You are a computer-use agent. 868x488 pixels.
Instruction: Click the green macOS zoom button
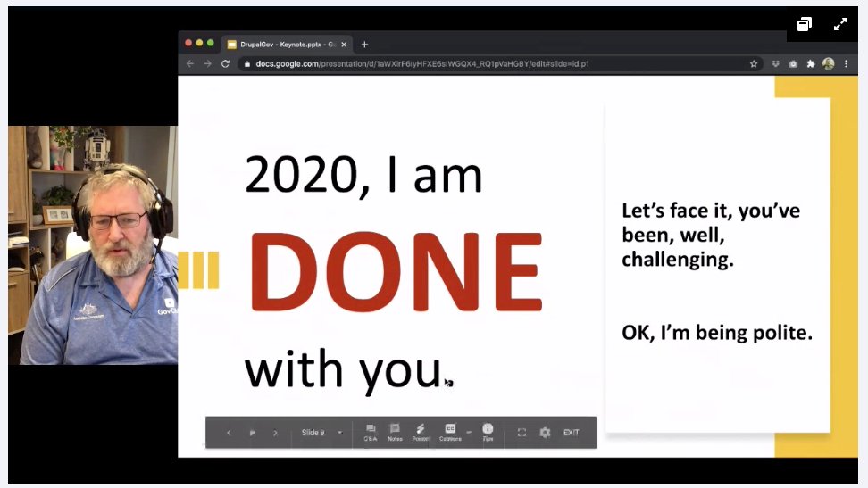click(211, 43)
